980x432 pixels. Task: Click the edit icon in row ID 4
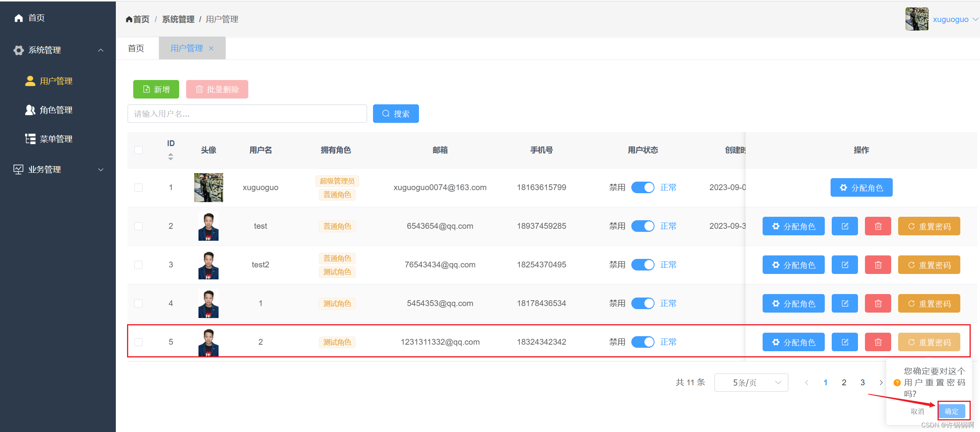click(x=844, y=303)
